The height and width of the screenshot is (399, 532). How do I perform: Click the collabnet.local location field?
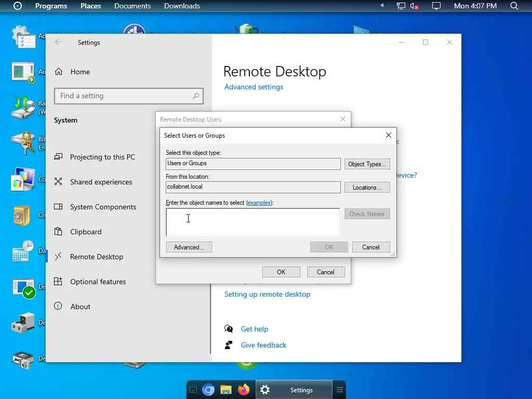253,187
